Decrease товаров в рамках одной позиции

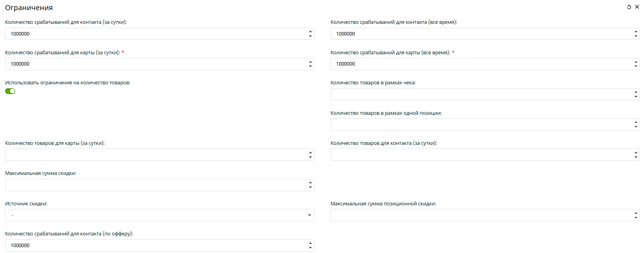pyautogui.click(x=636, y=126)
